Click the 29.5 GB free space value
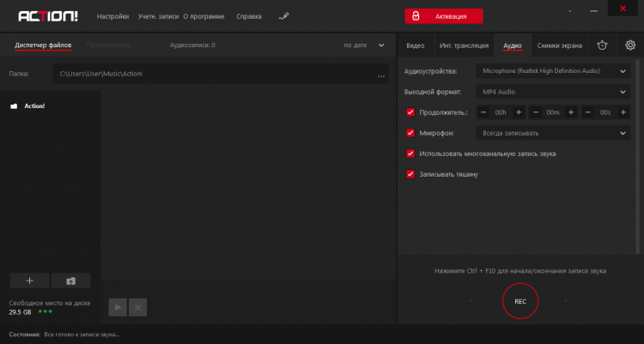644x344 pixels. (20, 312)
